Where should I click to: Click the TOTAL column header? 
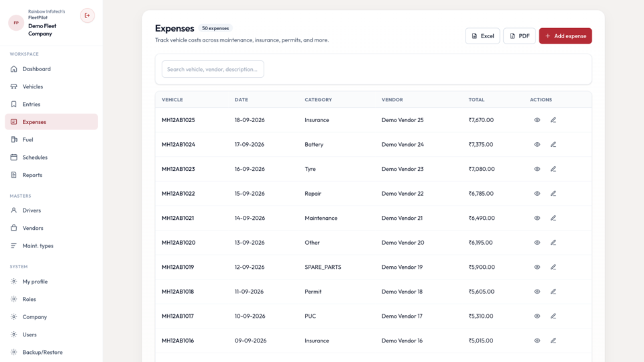(x=476, y=100)
